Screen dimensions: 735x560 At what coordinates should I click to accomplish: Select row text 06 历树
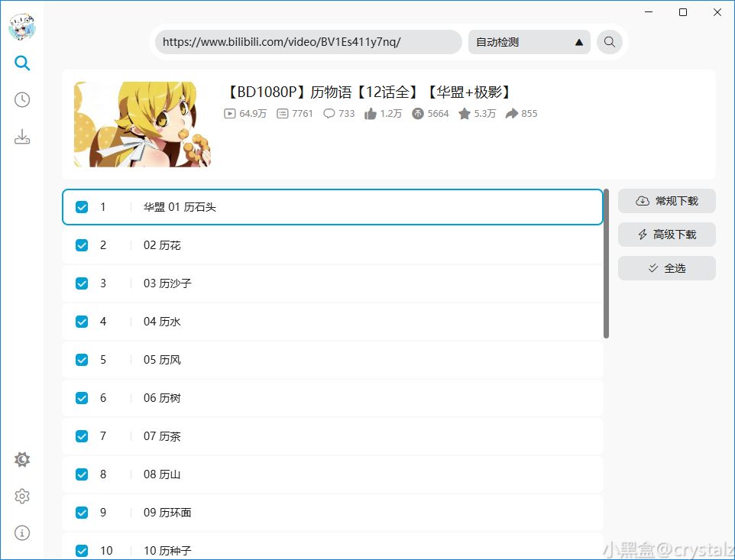[x=162, y=398]
